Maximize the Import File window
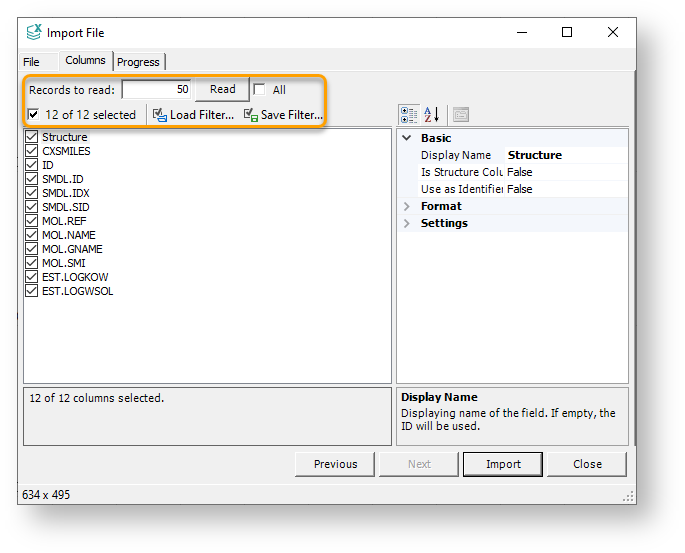 (x=567, y=32)
